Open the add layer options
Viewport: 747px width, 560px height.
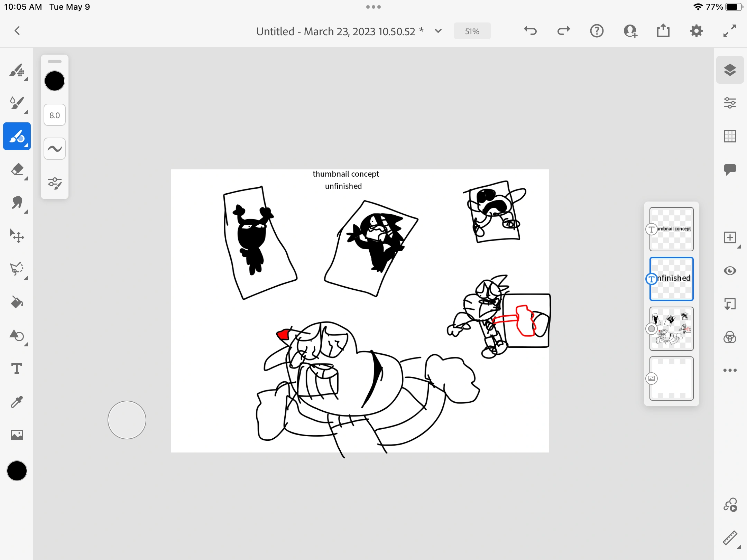coord(730,238)
